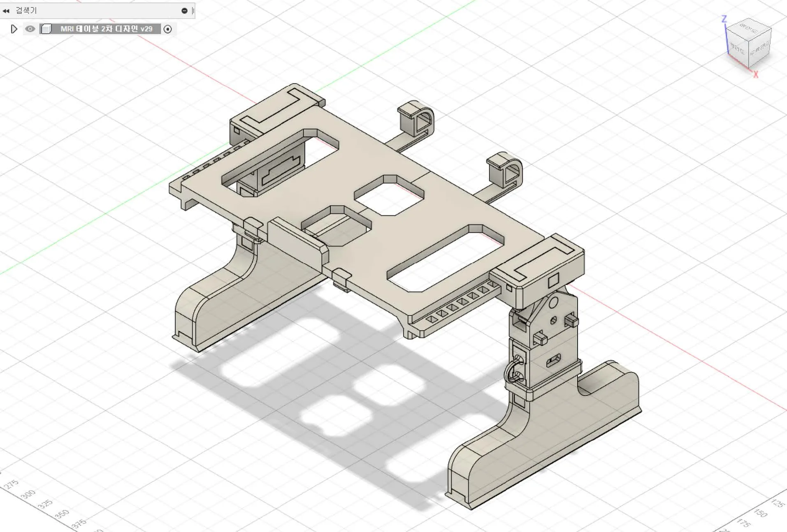Select the rear-right U-shaped hook clip
The image size is (787, 532).
point(505,171)
